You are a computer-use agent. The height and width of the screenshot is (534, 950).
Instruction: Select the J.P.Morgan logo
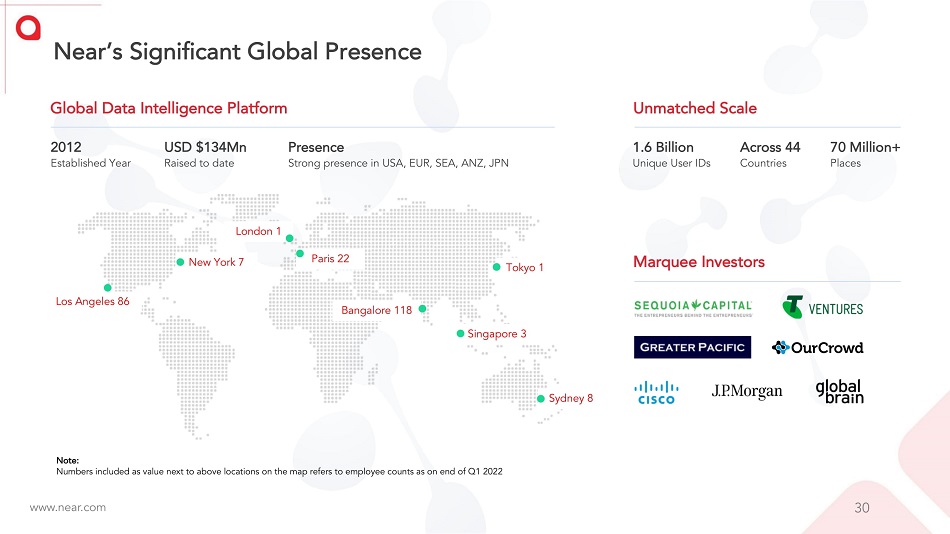[747, 391]
